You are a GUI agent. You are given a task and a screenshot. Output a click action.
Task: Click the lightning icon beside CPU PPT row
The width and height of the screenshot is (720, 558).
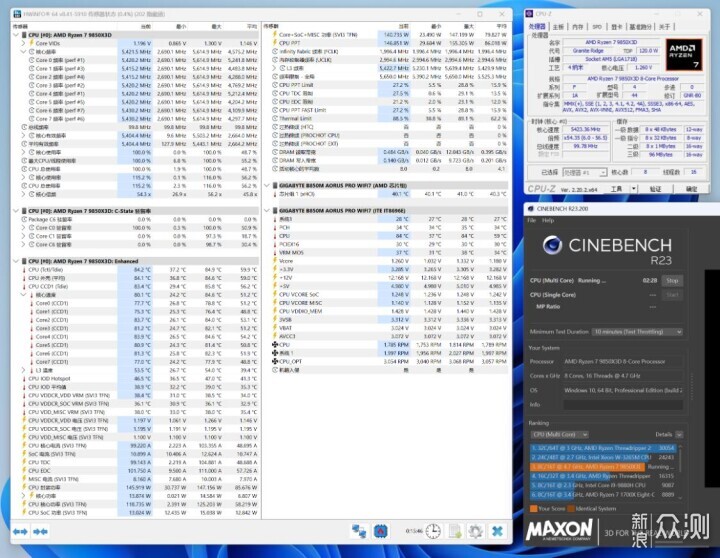pyautogui.click(x=275, y=43)
